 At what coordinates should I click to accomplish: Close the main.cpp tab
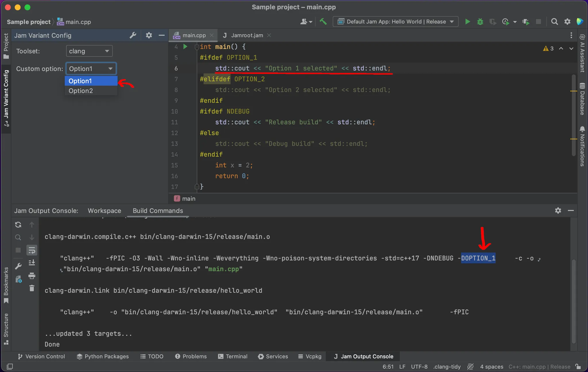(212, 35)
